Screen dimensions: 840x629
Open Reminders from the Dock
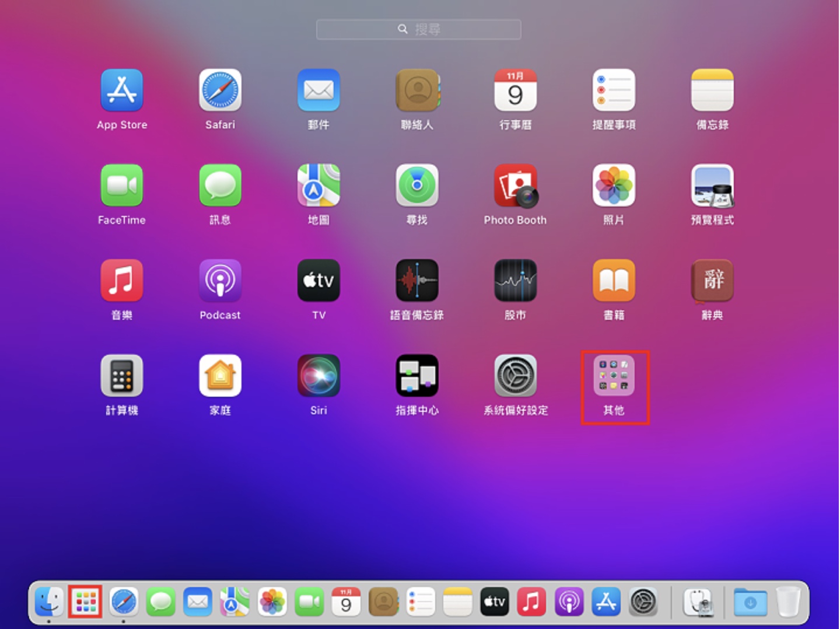(x=421, y=602)
